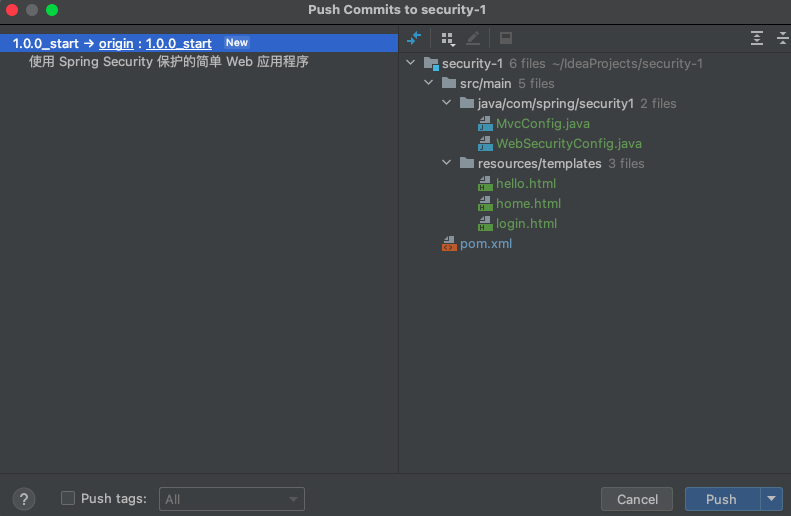This screenshot has height=516, width=791.
Task: Click the 1.0.0_start target branch link
Action: [x=179, y=43]
